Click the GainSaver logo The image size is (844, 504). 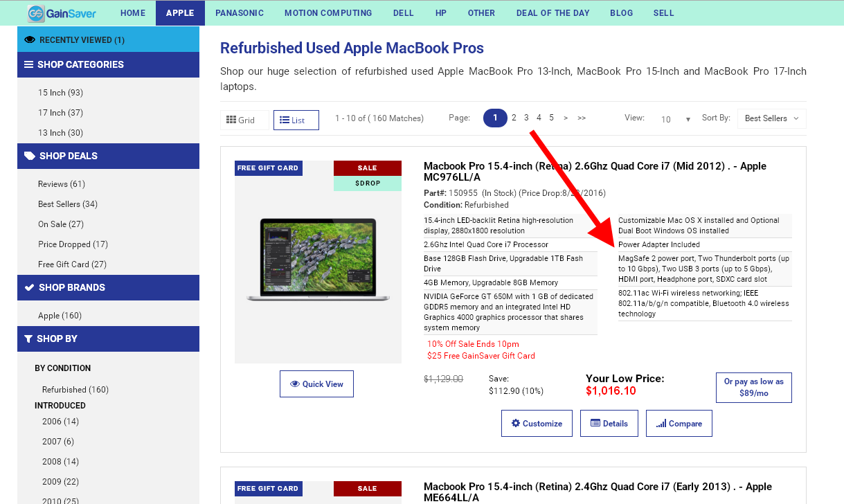(x=62, y=13)
